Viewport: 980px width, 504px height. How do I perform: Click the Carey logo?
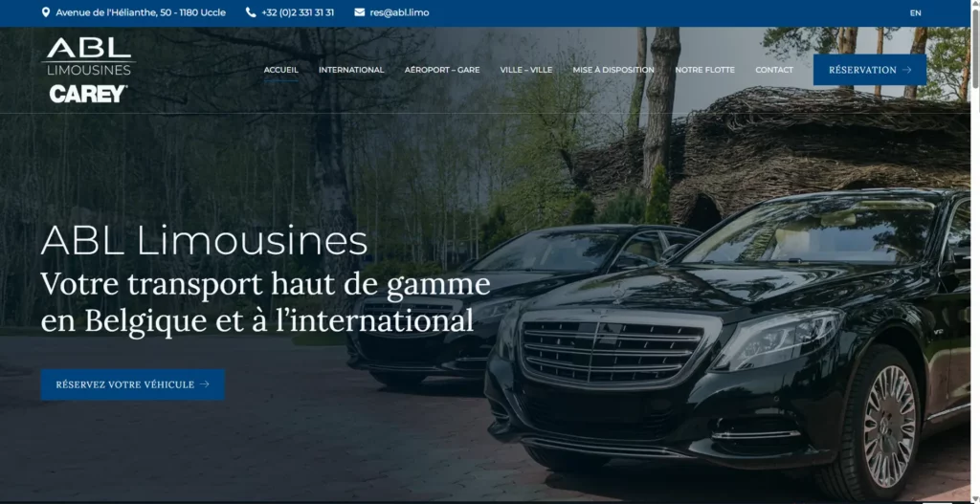pos(88,94)
